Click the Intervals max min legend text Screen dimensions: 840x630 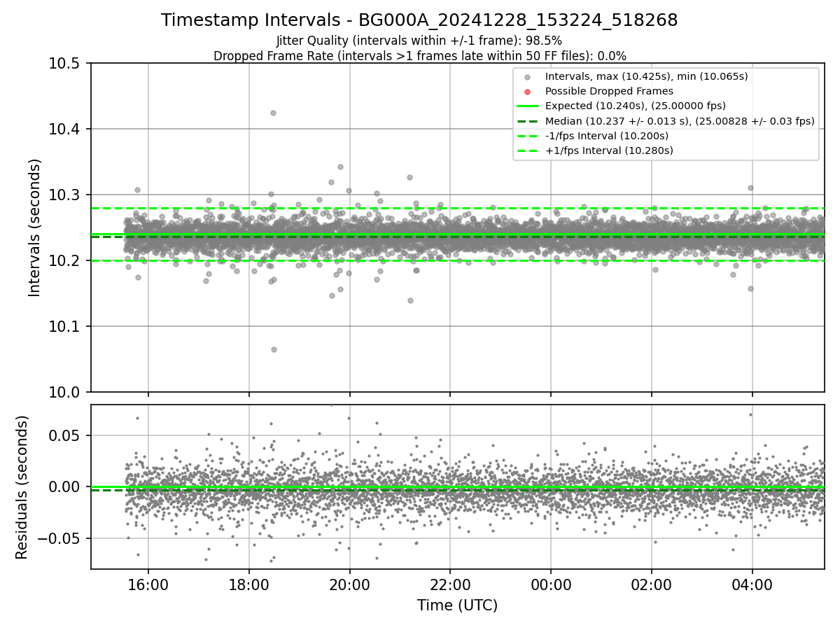[x=647, y=77]
